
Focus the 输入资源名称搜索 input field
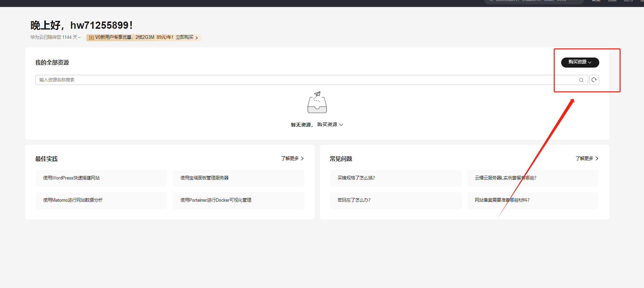click(x=305, y=80)
